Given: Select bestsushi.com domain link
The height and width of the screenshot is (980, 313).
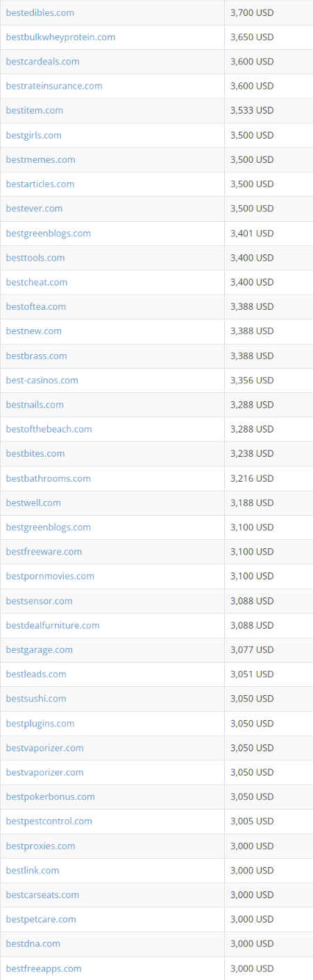Looking at the screenshot, I should coord(36,699).
